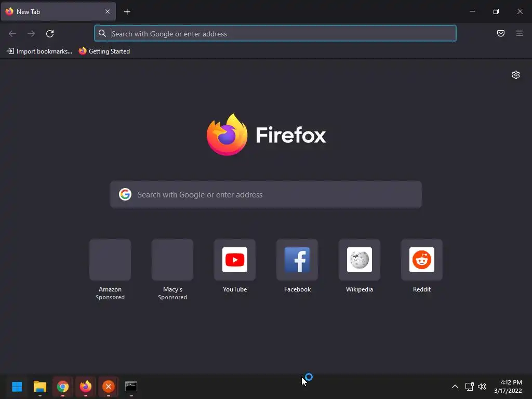Screen dimensions: 532x399
Task: Minimize the Firefox window
Action: click(472, 11)
